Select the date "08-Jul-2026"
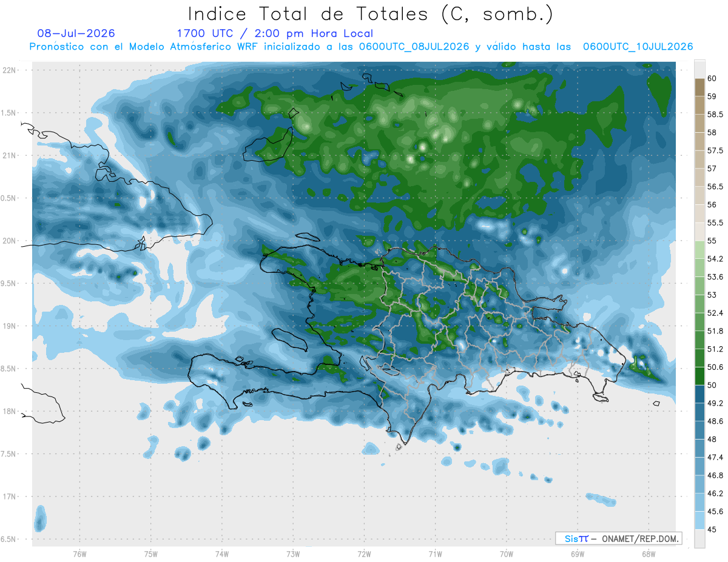This screenshot has width=728, height=562. tap(76, 33)
